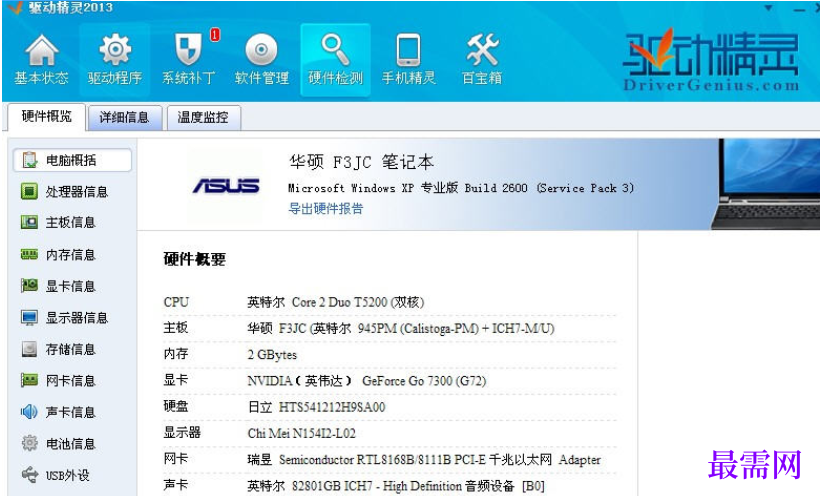Select 电脑概括 in the sidebar
The width and height of the screenshot is (820, 496).
click(72, 160)
